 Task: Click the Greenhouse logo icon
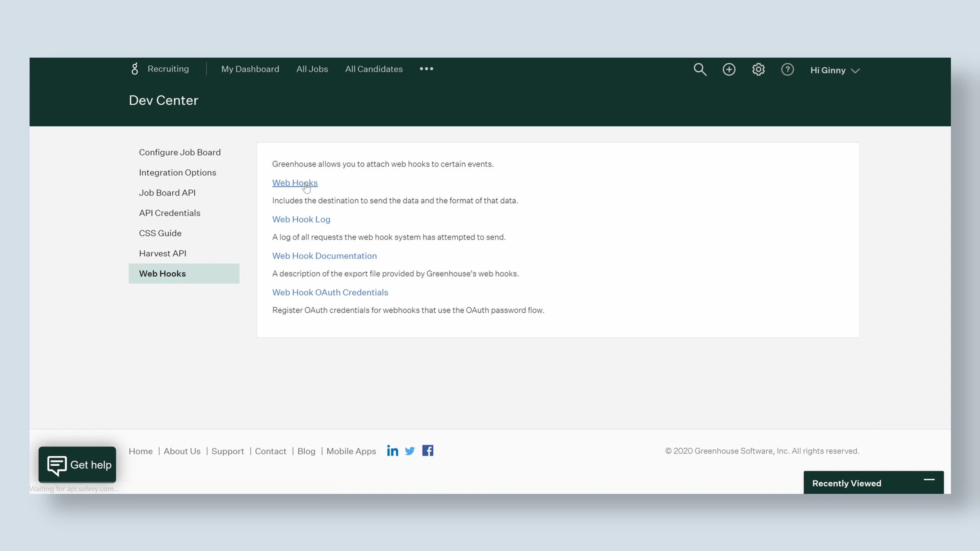(135, 69)
